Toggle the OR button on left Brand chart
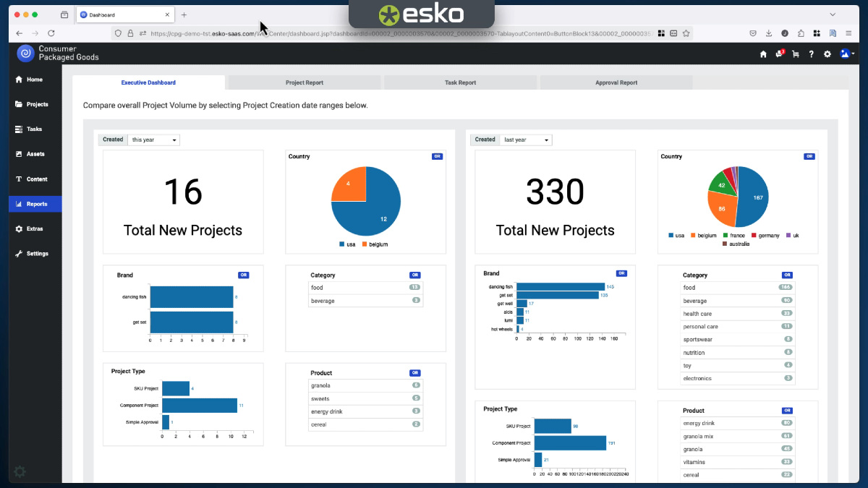 [243, 275]
